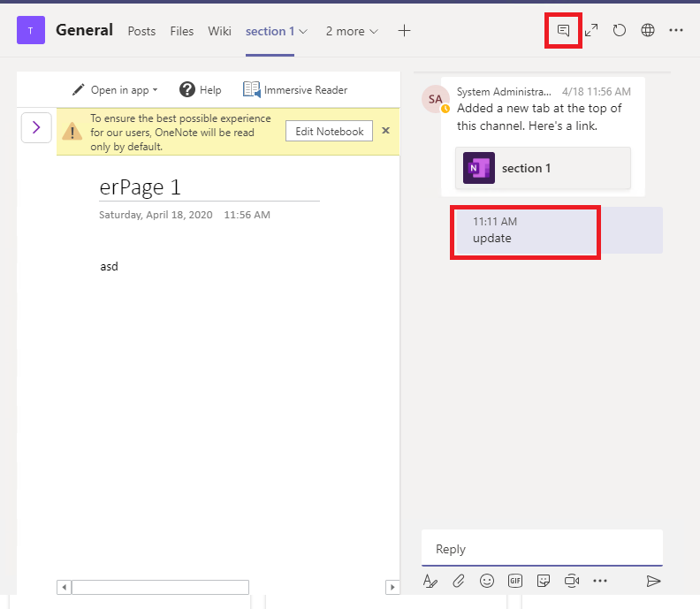This screenshot has height=609, width=700.
Task: Open the section 1 link card
Action: (543, 168)
